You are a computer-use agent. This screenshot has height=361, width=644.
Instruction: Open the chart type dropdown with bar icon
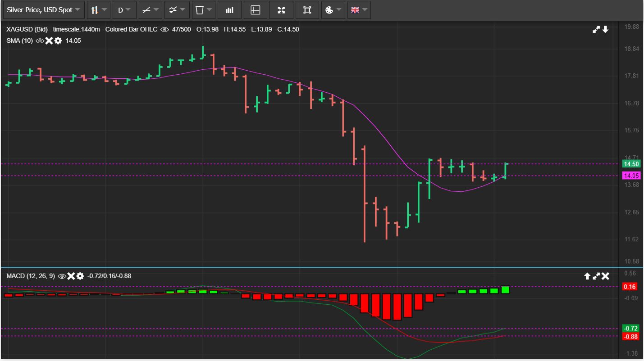pyautogui.click(x=98, y=10)
